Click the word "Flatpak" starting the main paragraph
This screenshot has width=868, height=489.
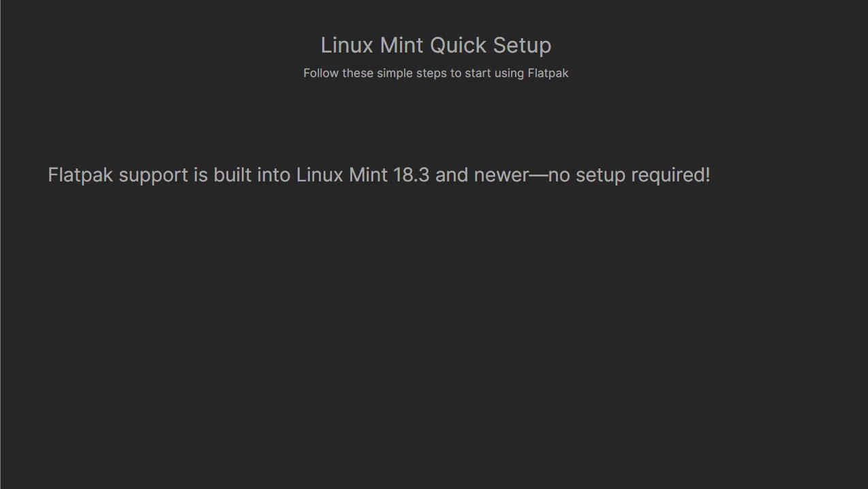(x=80, y=175)
